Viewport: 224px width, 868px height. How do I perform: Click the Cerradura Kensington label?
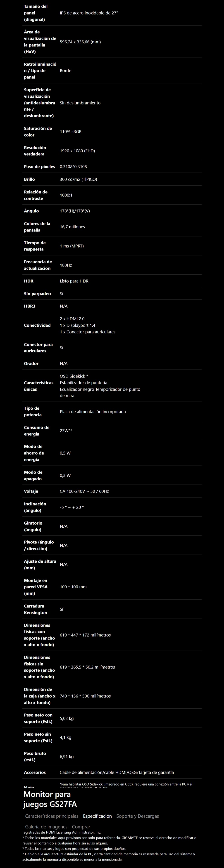click(x=36, y=609)
